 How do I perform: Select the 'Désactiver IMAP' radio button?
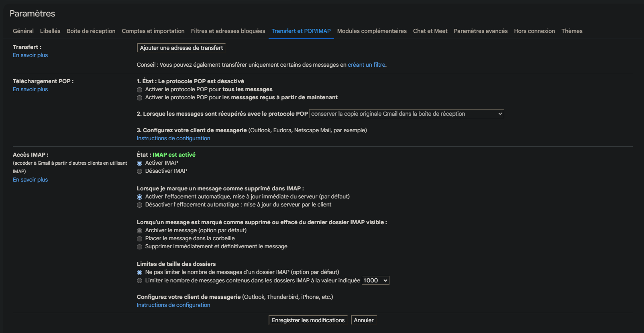click(140, 171)
